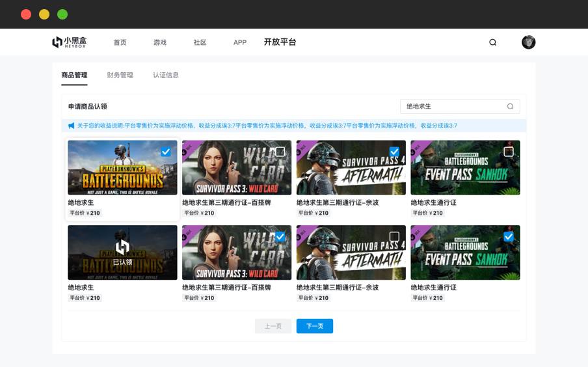Viewport: 588px width, 367px height.
Task: Open the 社区 navigation item
Action: [200, 42]
